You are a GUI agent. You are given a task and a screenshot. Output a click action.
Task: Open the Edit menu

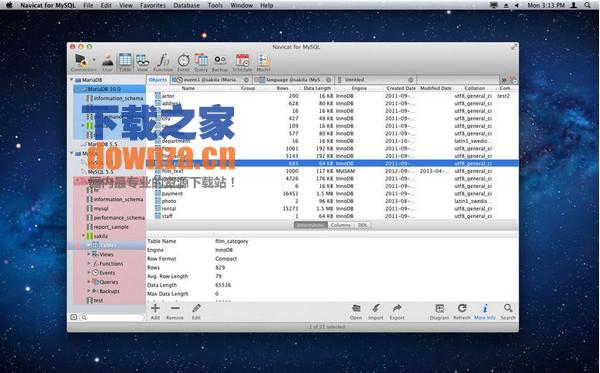point(106,5)
